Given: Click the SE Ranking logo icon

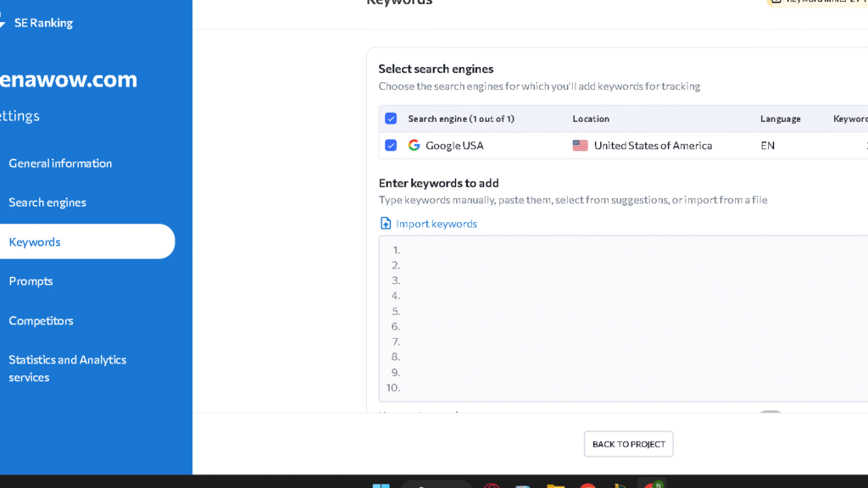Looking at the screenshot, I should coord(4,22).
